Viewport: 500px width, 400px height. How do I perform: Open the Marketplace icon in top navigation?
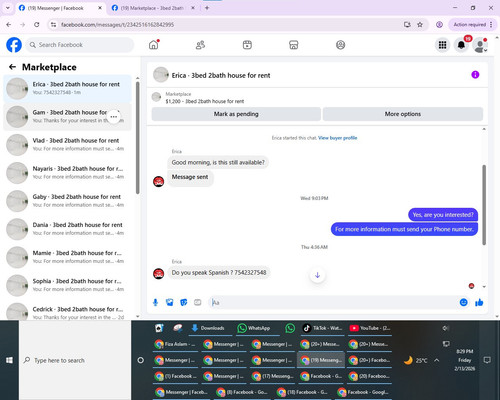pyautogui.click(x=294, y=45)
